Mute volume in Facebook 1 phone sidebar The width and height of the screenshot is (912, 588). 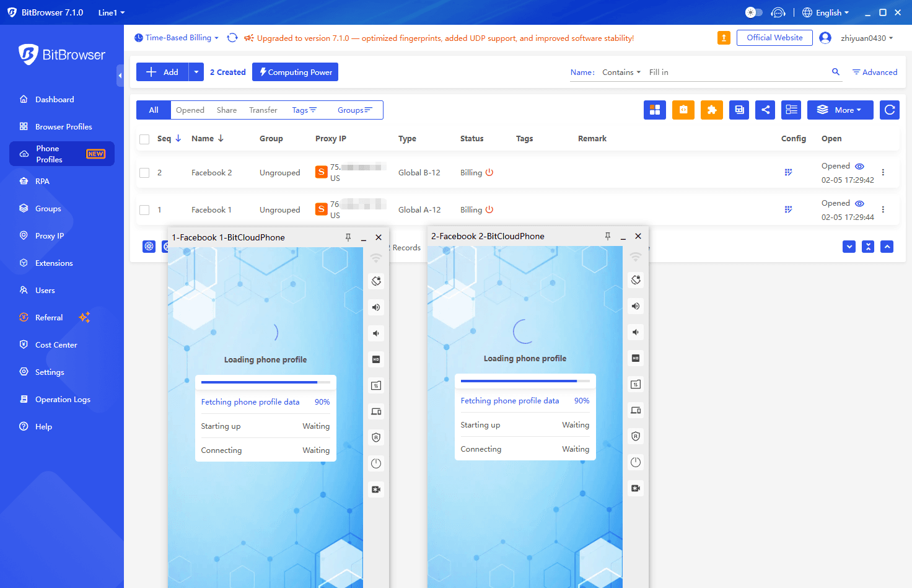point(376,333)
